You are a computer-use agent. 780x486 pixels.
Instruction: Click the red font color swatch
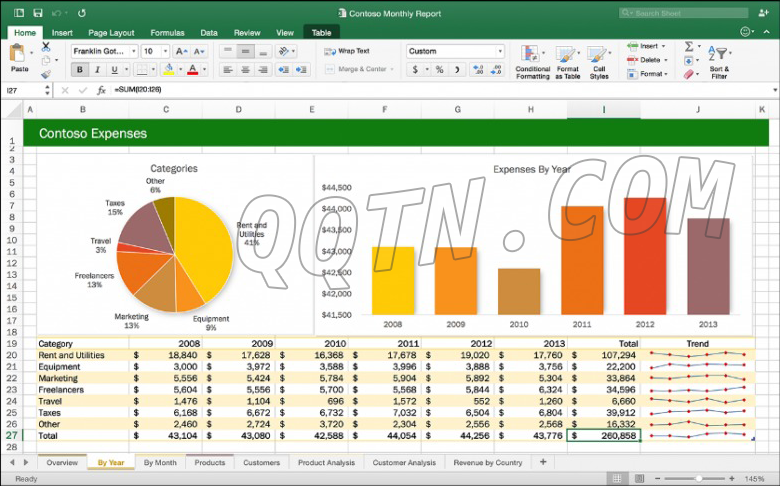tap(192, 70)
